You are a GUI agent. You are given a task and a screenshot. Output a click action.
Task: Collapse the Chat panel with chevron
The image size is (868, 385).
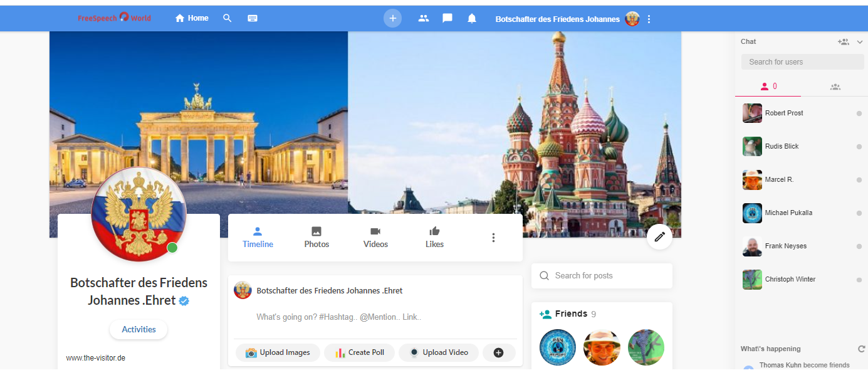coord(860,42)
